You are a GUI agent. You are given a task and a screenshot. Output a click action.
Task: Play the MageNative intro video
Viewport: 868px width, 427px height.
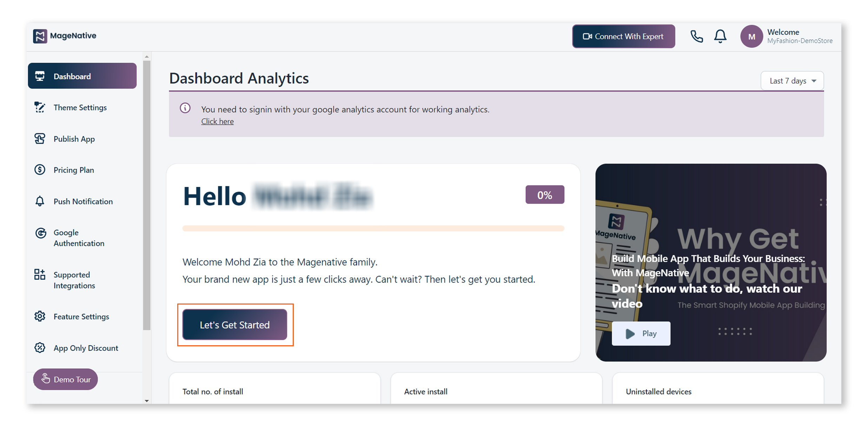tap(641, 334)
